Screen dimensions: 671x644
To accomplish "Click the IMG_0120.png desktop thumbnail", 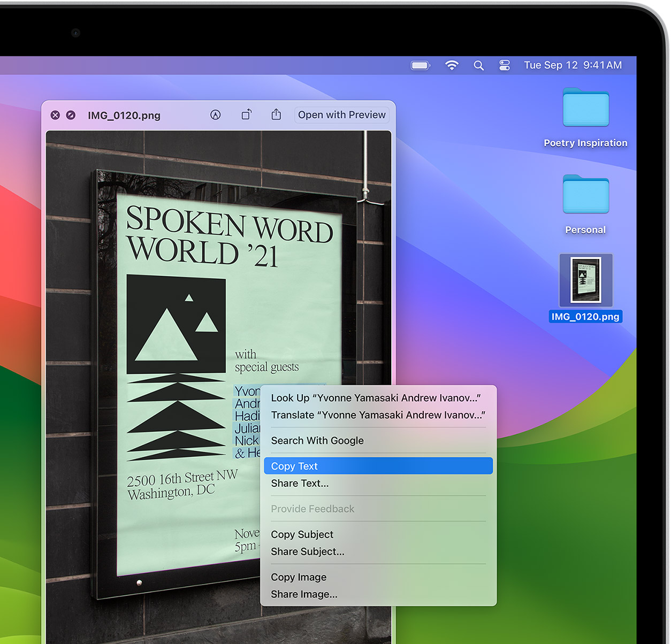I will pos(585,280).
